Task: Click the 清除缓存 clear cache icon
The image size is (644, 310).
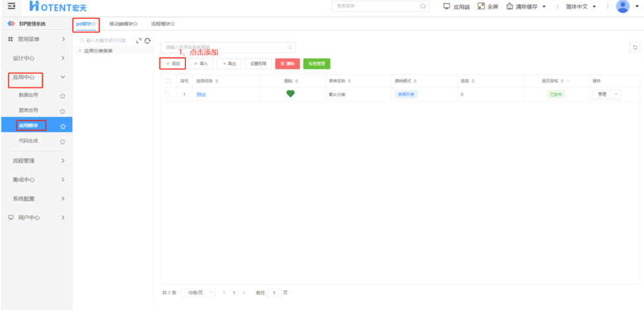Action: tap(510, 6)
